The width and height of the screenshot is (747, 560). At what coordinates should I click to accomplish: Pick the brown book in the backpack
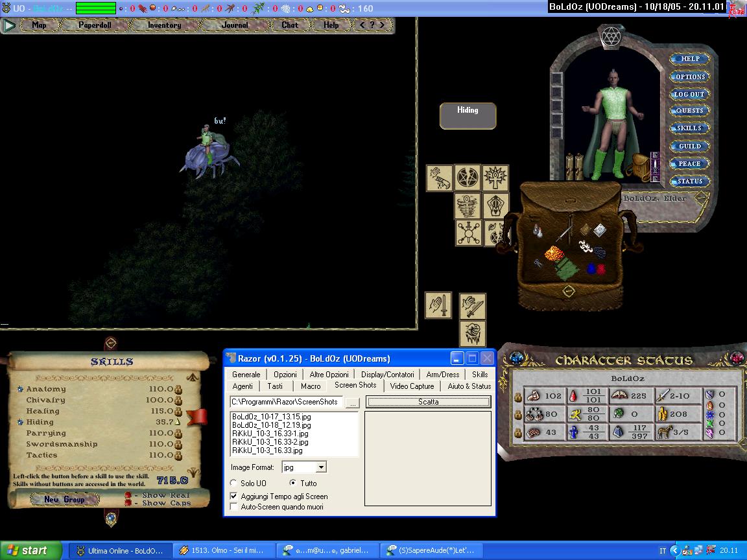coord(585,231)
